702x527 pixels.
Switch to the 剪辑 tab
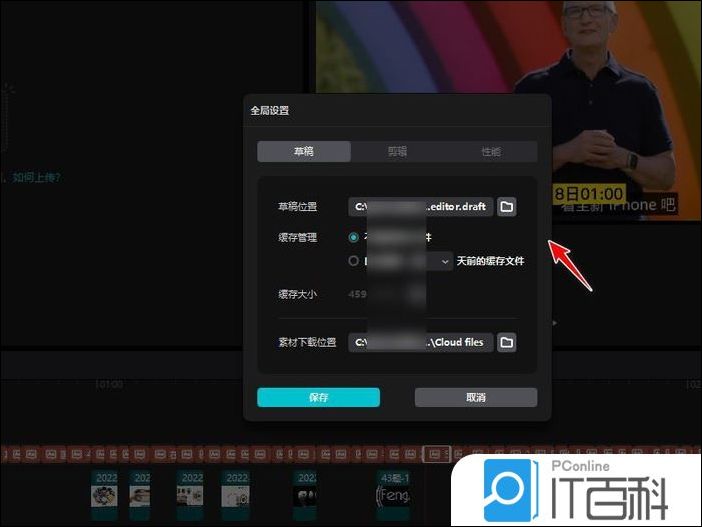[x=397, y=151]
